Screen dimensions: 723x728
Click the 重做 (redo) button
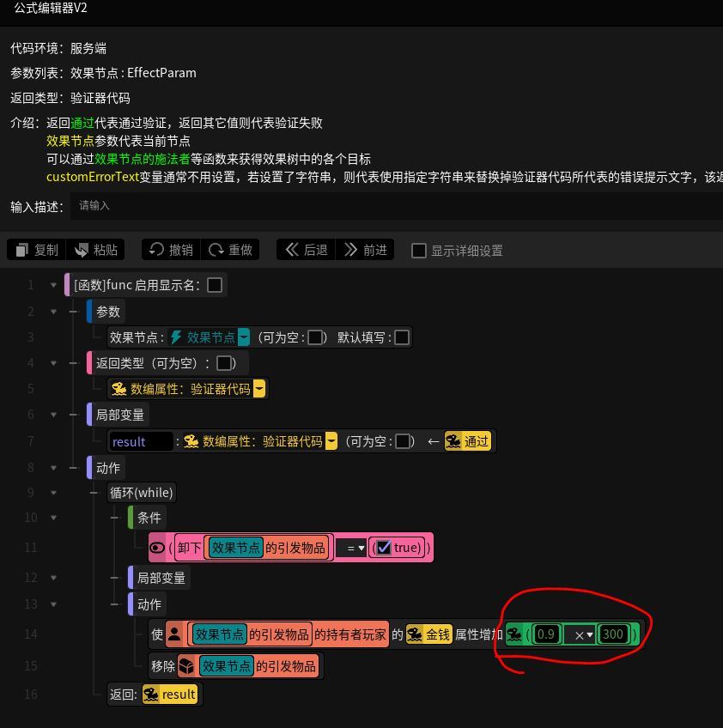pyautogui.click(x=230, y=251)
